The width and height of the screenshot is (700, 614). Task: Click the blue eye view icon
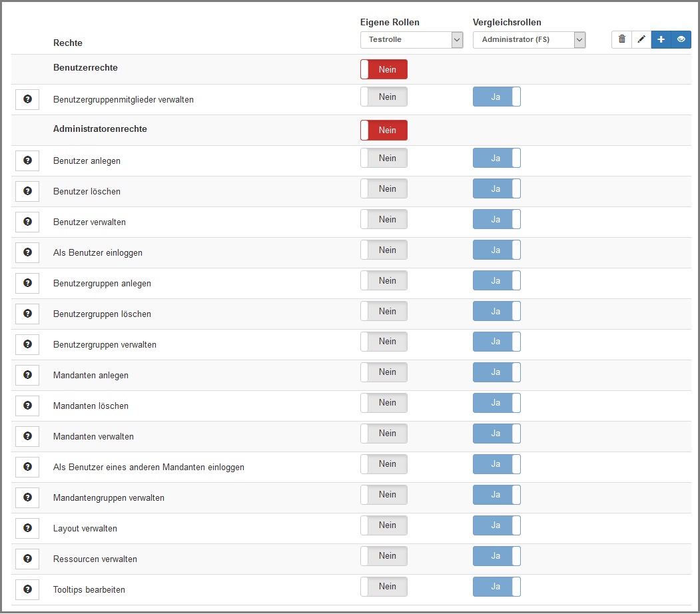pyautogui.click(x=681, y=40)
